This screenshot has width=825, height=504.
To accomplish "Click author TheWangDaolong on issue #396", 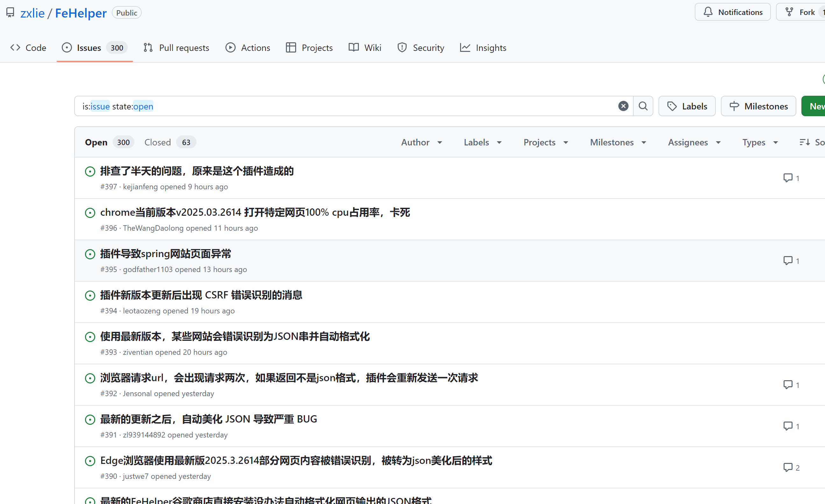I will pos(153,228).
